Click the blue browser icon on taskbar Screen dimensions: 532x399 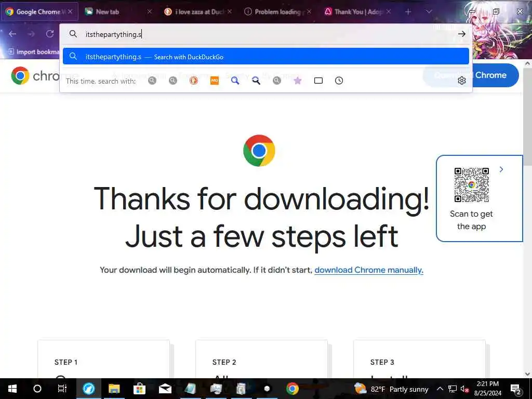click(88, 389)
